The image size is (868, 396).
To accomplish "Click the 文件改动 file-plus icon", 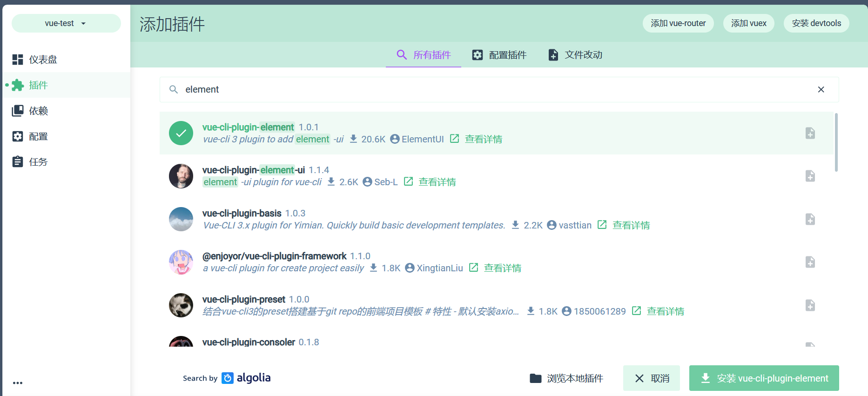I will (553, 55).
